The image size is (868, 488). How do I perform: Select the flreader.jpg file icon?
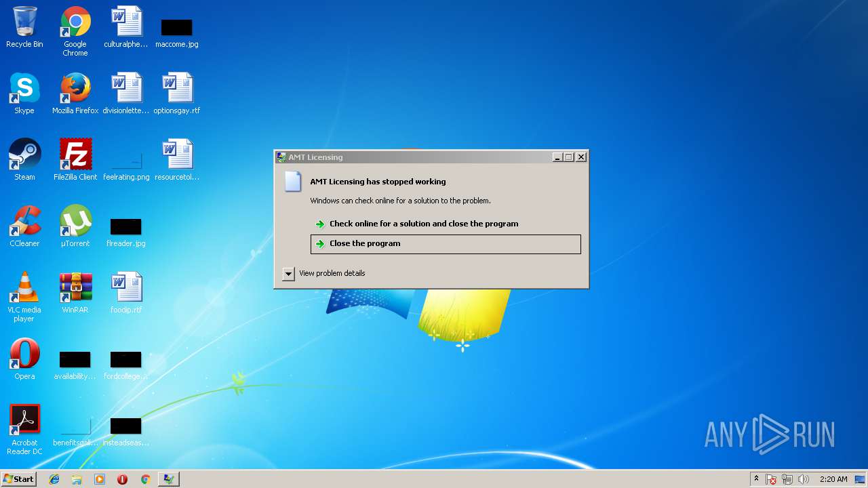point(126,232)
